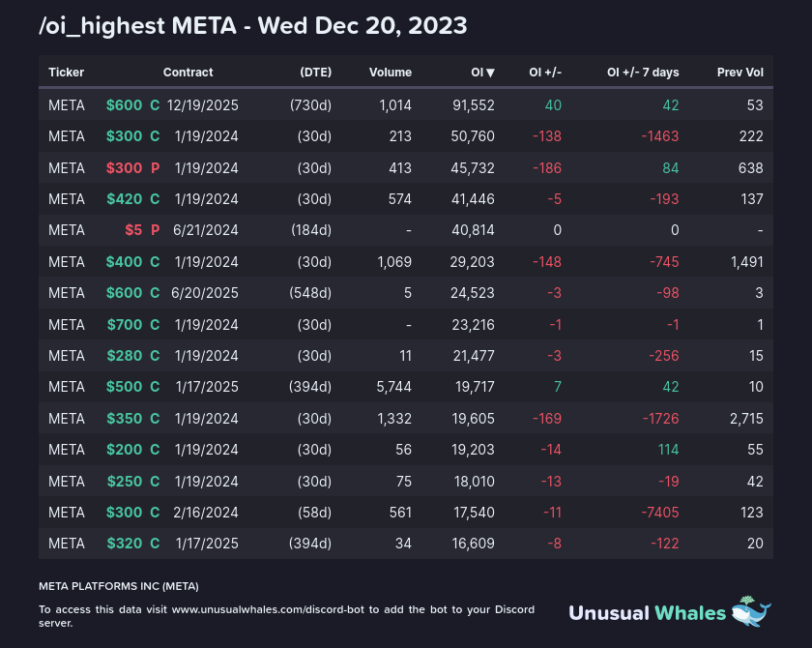Click the open interest value 91,552
The width and height of the screenshot is (812, 648).
coord(474,105)
